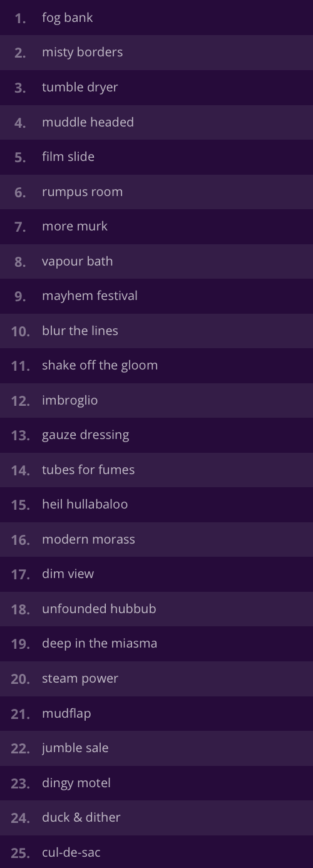Select "more murk" track
The height and width of the screenshot is (868, 313).
tap(156, 226)
